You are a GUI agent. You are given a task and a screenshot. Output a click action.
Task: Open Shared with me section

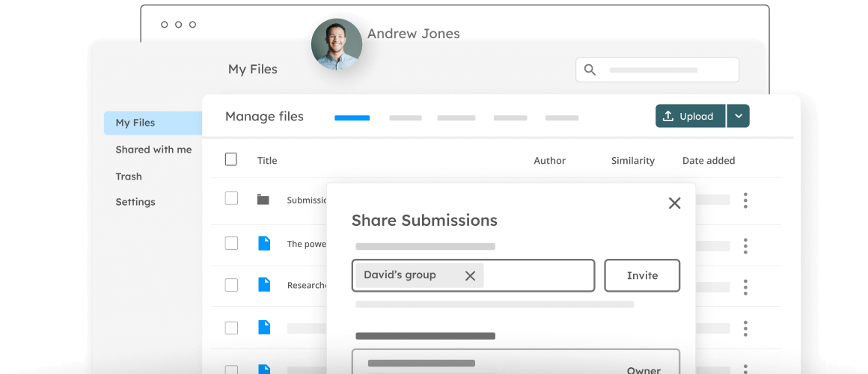click(x=153, y=150)
